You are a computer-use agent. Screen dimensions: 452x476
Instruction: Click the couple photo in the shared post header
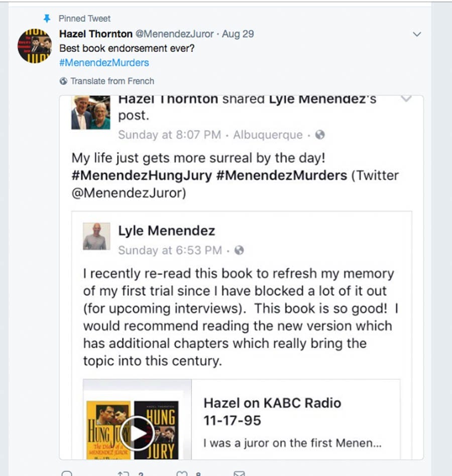(x=91, y=112)
